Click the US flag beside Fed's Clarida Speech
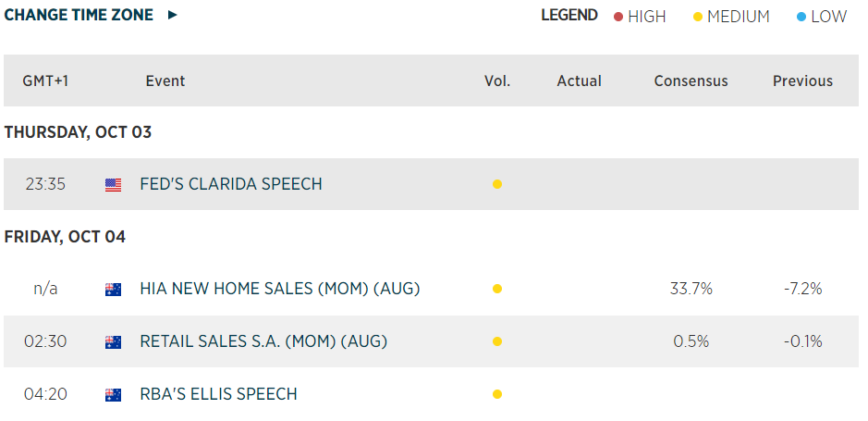868x421 pixels. pos(113,184)
